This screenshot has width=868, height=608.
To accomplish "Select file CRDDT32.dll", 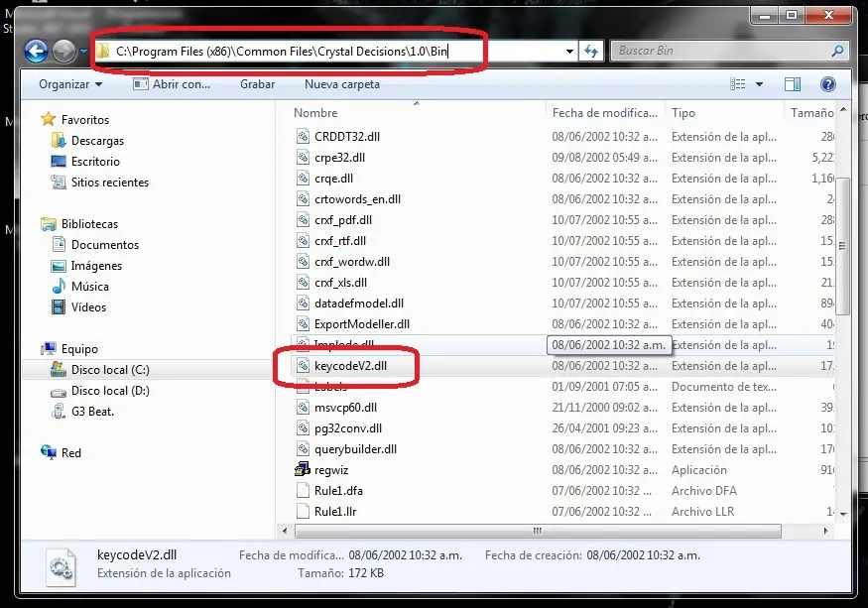I will tap(347, 137).
